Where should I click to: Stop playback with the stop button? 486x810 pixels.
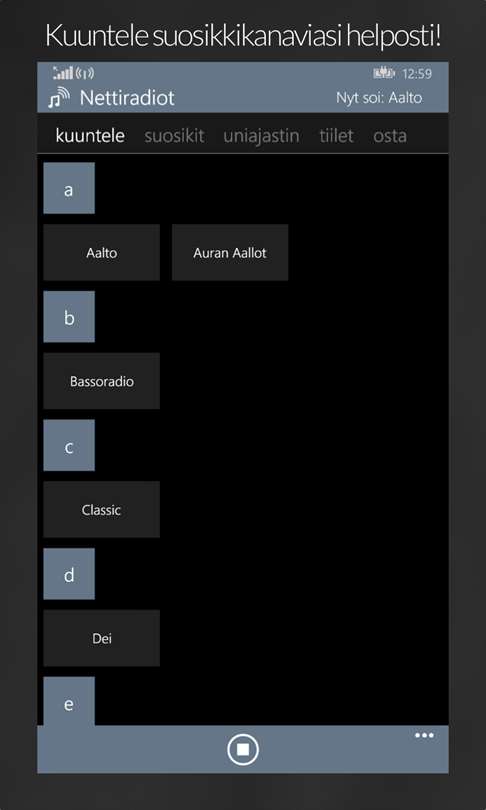pos(243,749)
